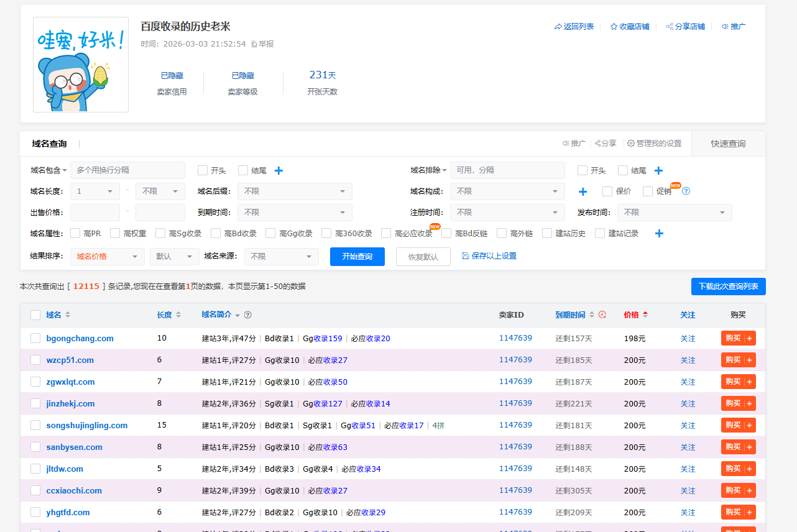Click the megaphone 推广 icon in 域名查询 bar
Image resolution: width=797 pixels, height=532 pixels.
(566, 144)
